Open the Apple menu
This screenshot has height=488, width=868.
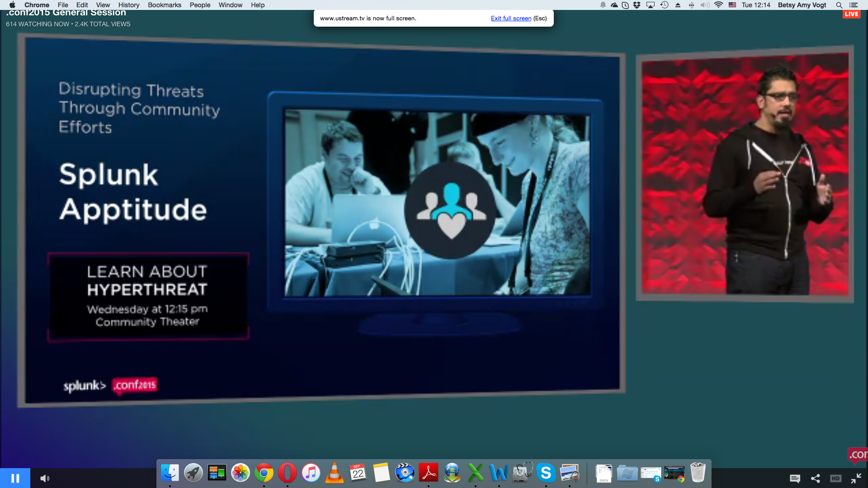click(x=12, y=5)
